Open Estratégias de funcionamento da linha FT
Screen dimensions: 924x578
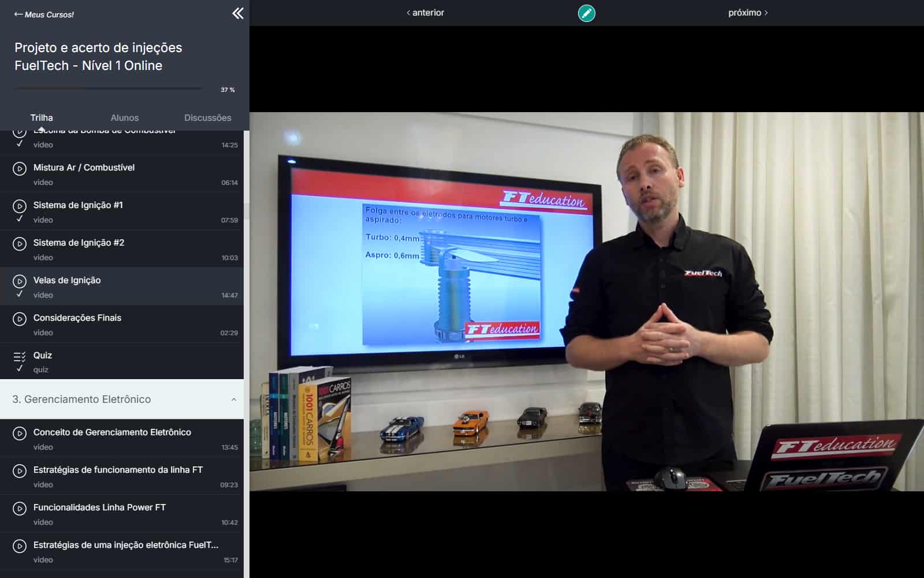coord(118,470)
